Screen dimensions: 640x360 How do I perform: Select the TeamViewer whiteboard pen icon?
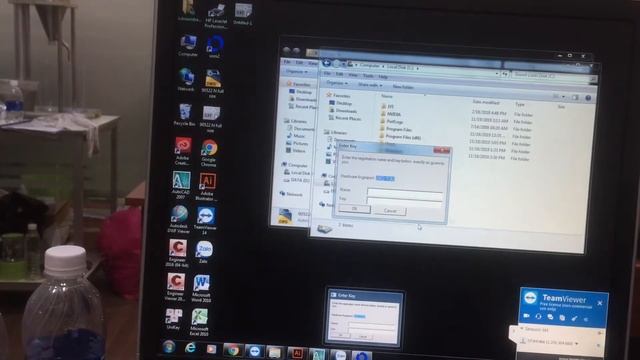(574, 318)
